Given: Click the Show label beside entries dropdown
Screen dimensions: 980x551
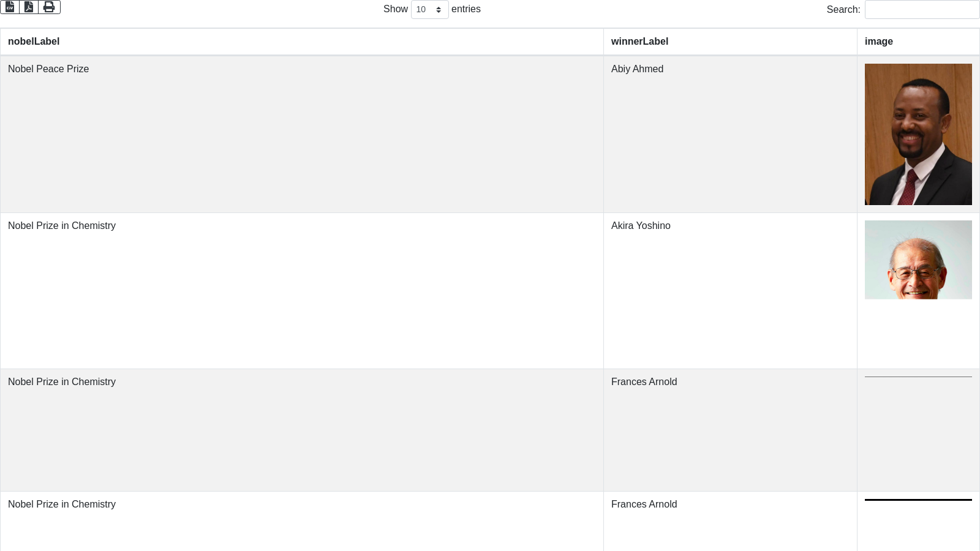Looking at the screenshot, I should (395, 9).
